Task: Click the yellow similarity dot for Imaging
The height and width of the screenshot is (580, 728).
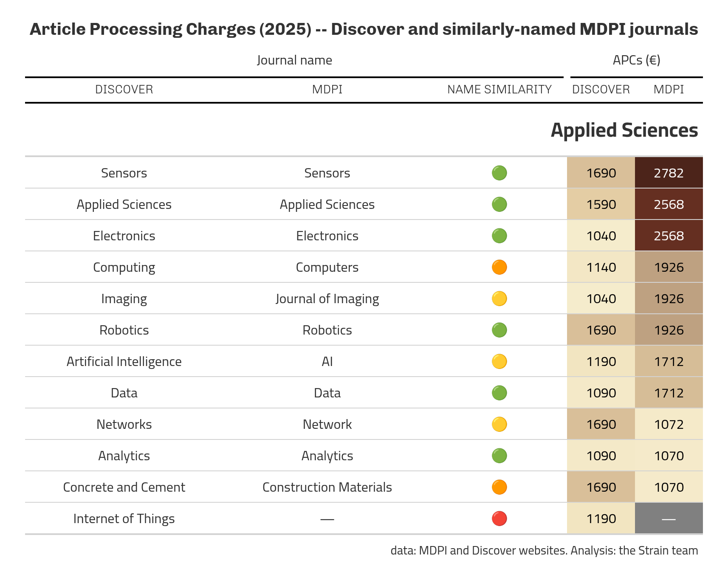Action: (499, 298)
